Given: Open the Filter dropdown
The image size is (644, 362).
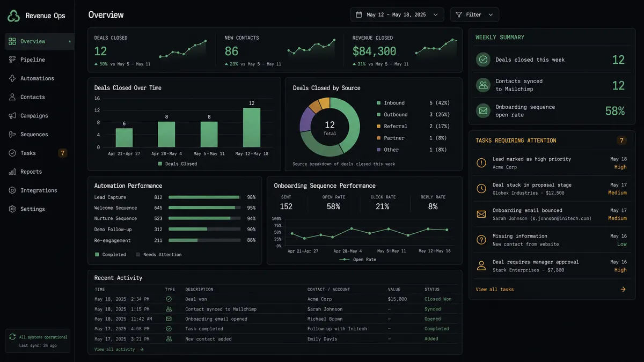Looking at the screenshot, I should [474, 14].
